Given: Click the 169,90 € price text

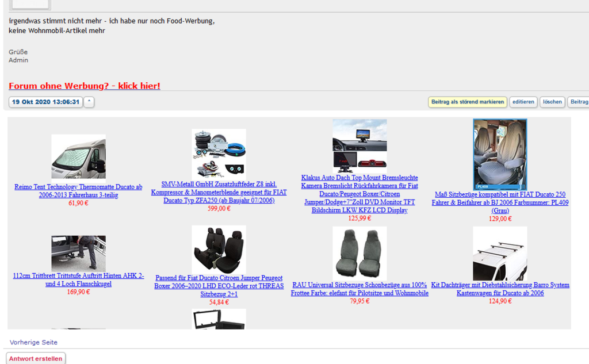Looking at the screenshot, I should 78,292.
